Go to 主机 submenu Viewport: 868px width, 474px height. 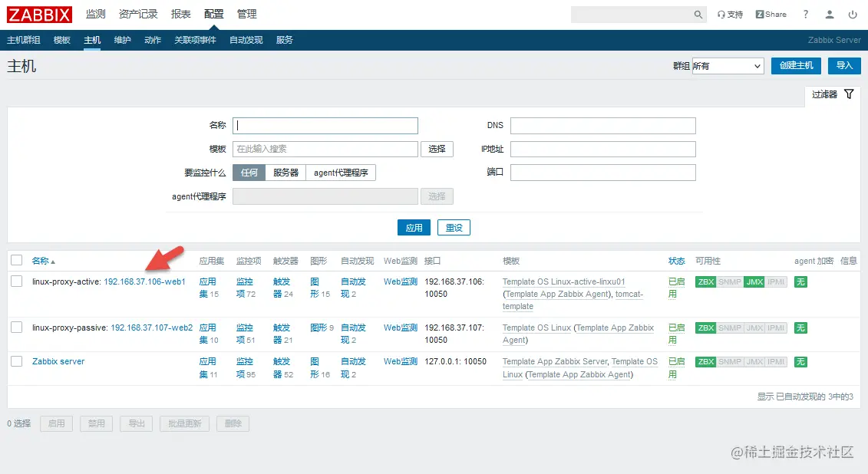[92, 40]
